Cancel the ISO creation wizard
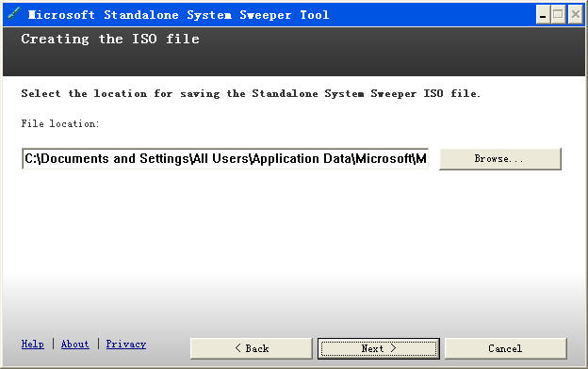The height and width of the screenshot is (369, 588). pyautogui.click(x=505, y=348)
